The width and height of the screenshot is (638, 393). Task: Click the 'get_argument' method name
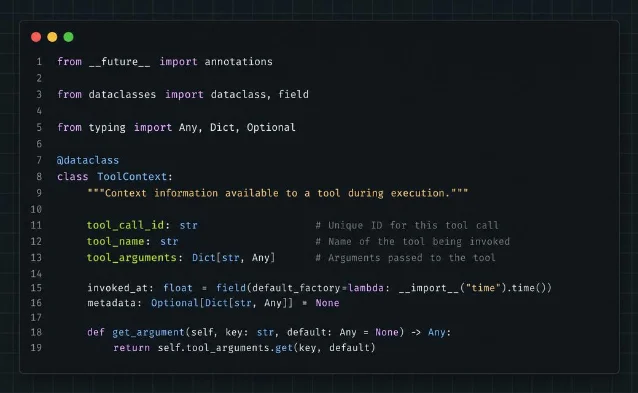[x=148, y=332]
